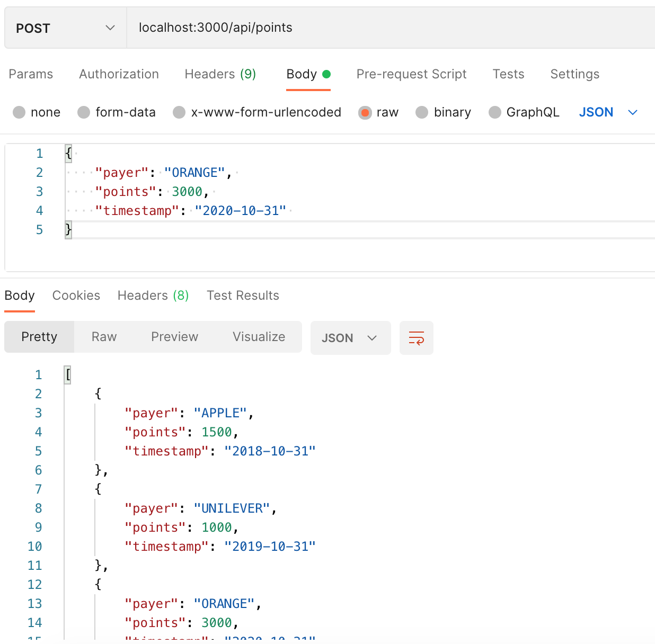
Task: Select the Pretty response view
Action: [39, 337]
